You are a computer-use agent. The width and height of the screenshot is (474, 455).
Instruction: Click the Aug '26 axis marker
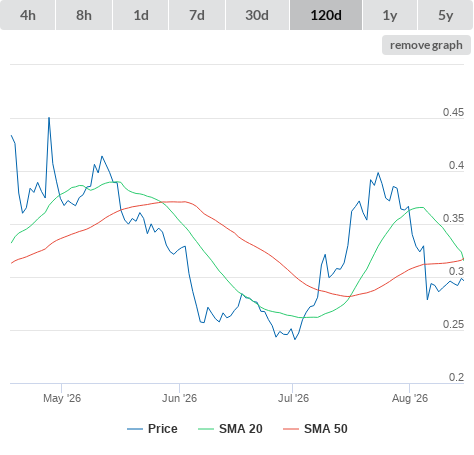pyautogui.click(x=410, y=398)
